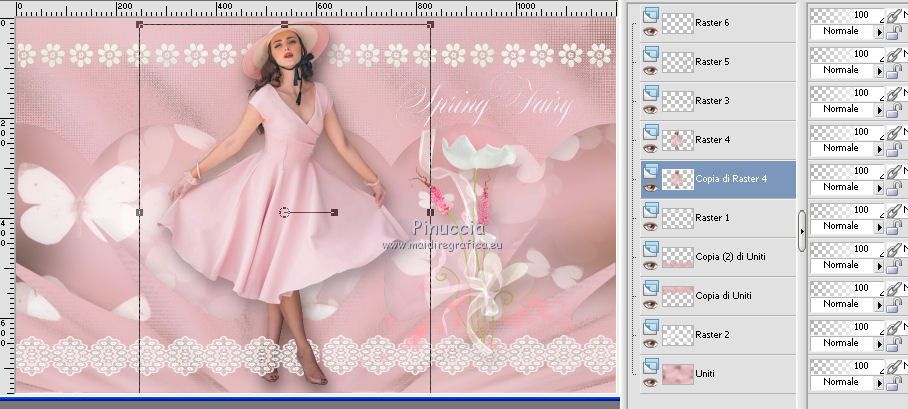Click the raster layer type icon of Raster 5
The height and width of the screenshot is (409, 908).
click(651, 53)
